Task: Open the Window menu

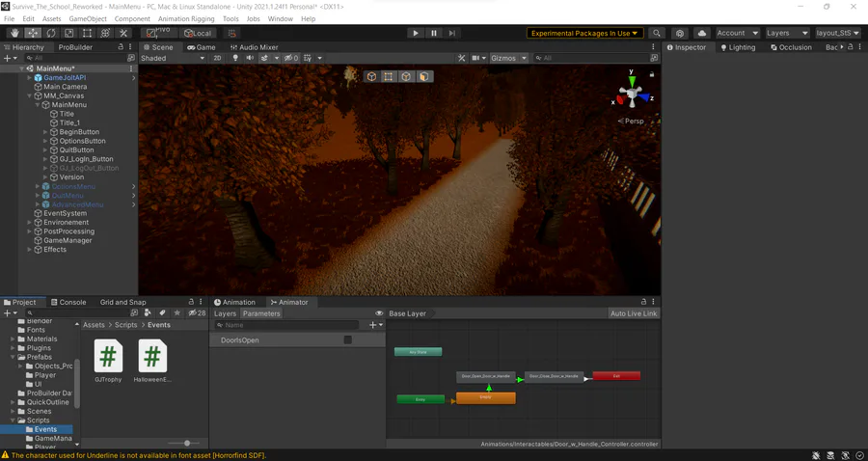Action: tap(280, 19)
